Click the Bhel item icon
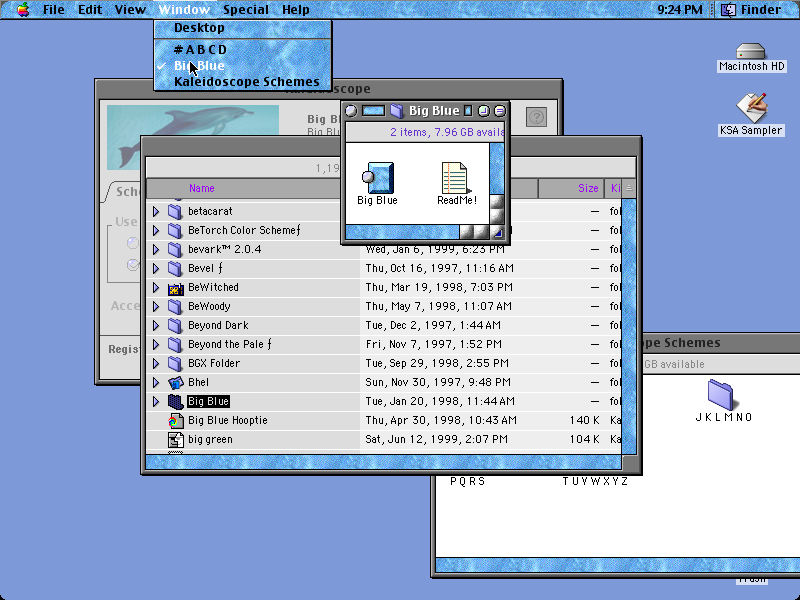Screen dimensions: 800x600 tap(176, 383)
